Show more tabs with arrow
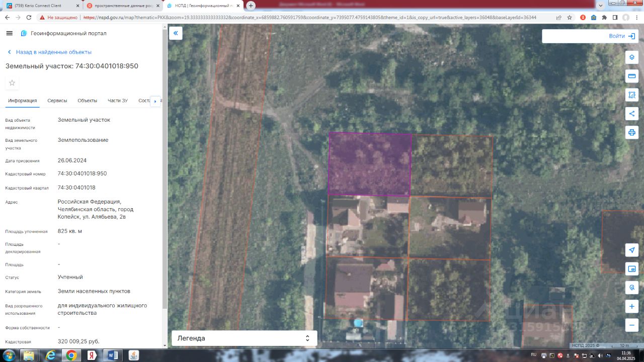This screenshot has width=644, height=362. click(x=155, y=101)
